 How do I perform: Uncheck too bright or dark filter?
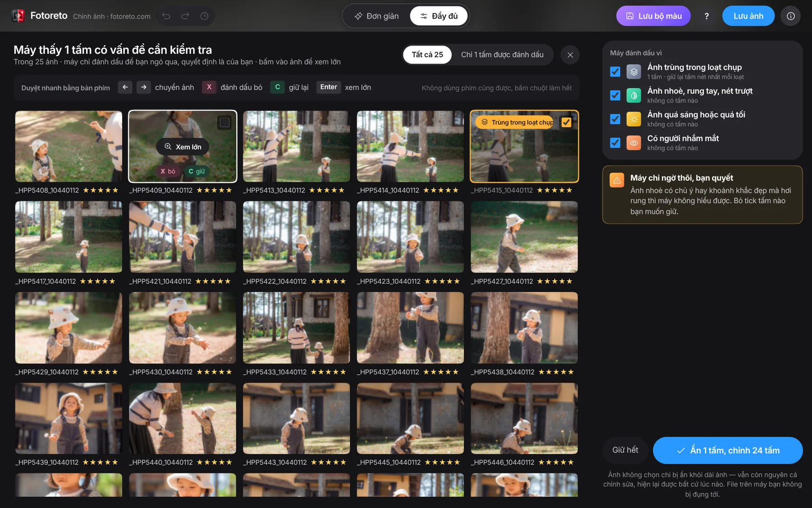pos(615,119)
